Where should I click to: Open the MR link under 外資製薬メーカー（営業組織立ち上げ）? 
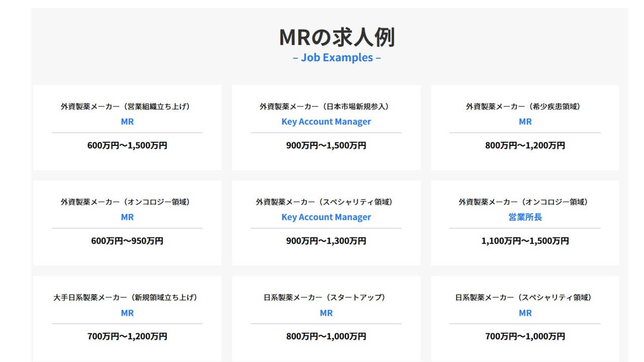127,121
